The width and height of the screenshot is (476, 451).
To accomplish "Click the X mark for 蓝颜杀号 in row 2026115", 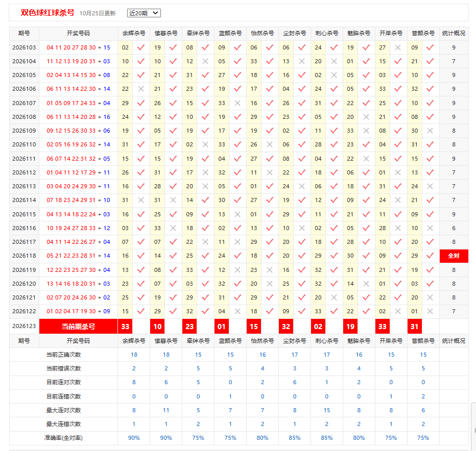I will (x=237, y=214).
